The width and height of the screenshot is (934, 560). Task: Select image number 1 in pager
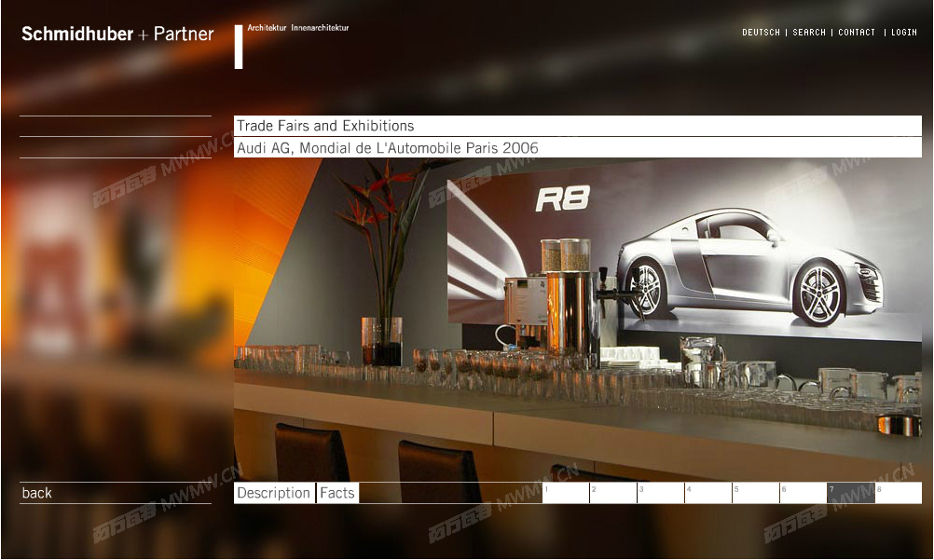[x=565, y=493]
